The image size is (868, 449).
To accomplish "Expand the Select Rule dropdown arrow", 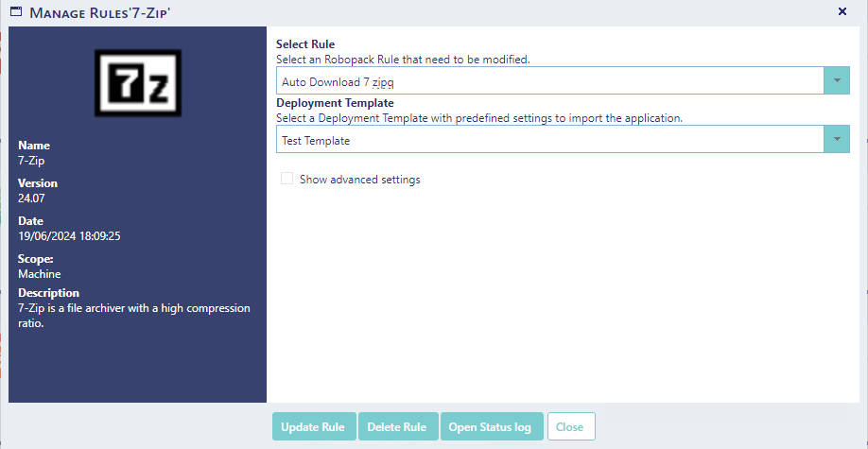I will [x=837, y=81].
